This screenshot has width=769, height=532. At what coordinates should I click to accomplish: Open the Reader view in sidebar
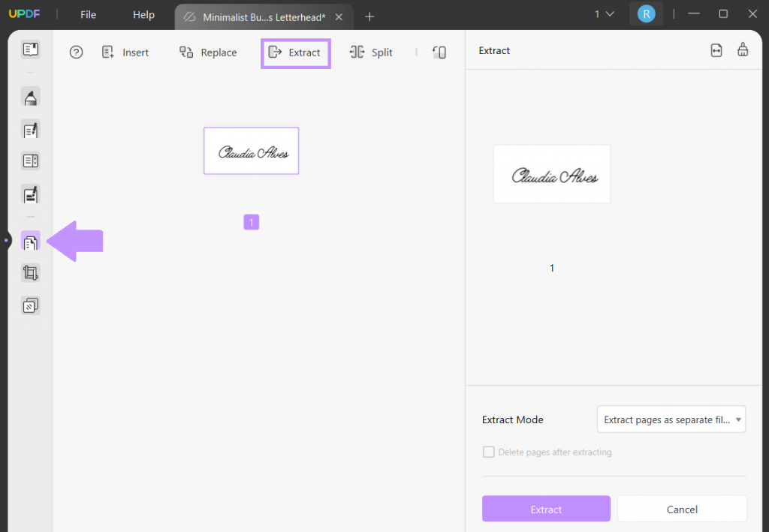click(30, 49)
